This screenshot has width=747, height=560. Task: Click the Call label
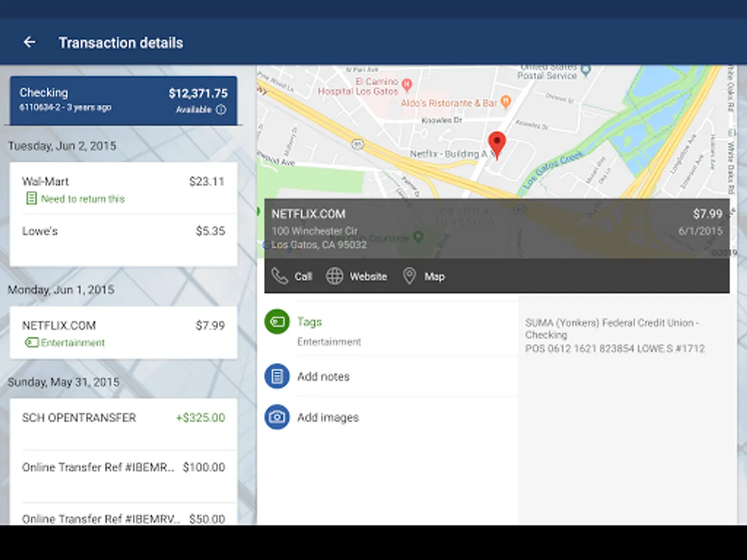click(x=303, y=276)
